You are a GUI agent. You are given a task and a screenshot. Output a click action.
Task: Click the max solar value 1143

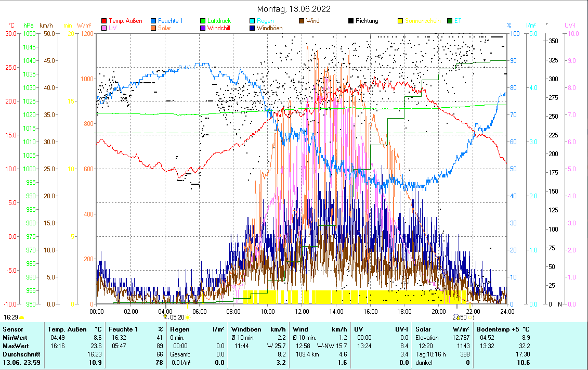pos(463,346)
